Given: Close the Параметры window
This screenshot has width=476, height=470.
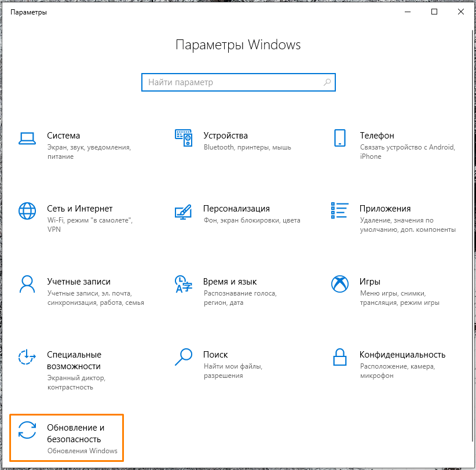Looking at the screenshot, I should pos(460,12).
